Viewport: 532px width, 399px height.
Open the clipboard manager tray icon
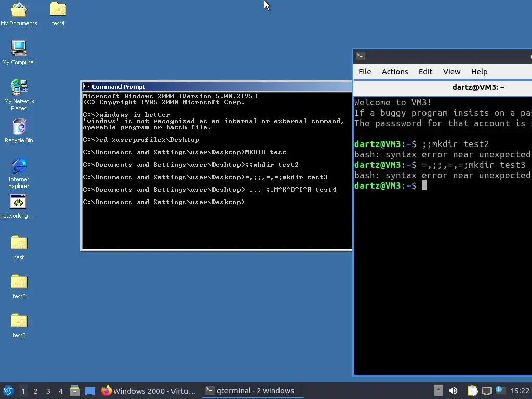pos(472,391)
